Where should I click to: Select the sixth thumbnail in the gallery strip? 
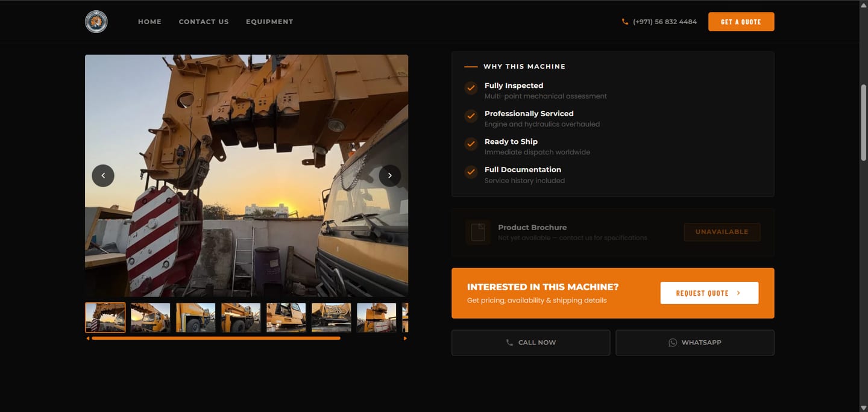[332, 317]
